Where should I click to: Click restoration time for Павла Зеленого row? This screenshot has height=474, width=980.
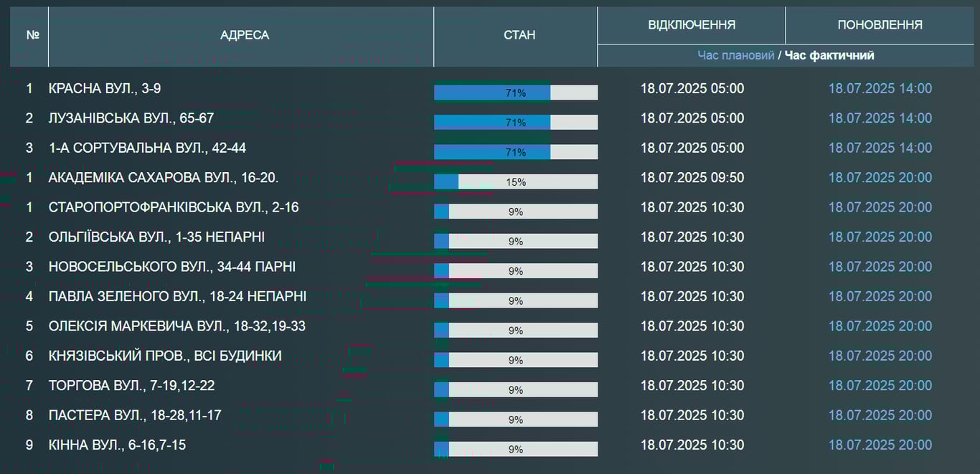click(x=880, y=296)
